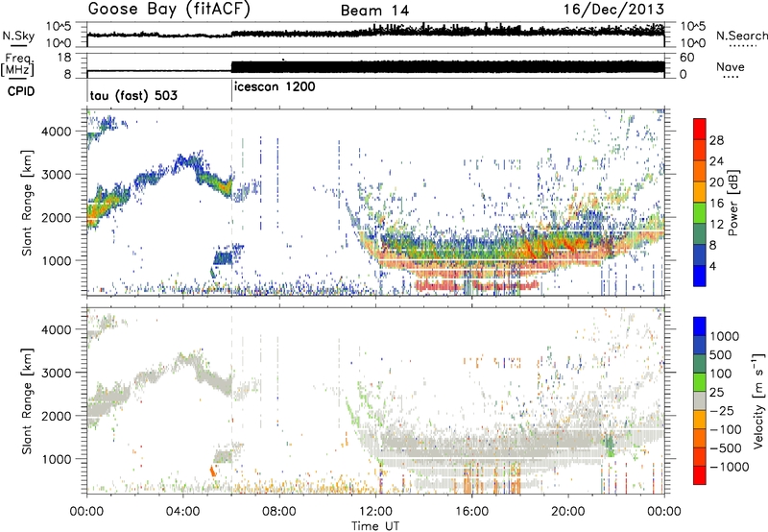768x532 pixels.
Task: Click the "60" tick on the Nave axis
Action: tap(687, 58)
